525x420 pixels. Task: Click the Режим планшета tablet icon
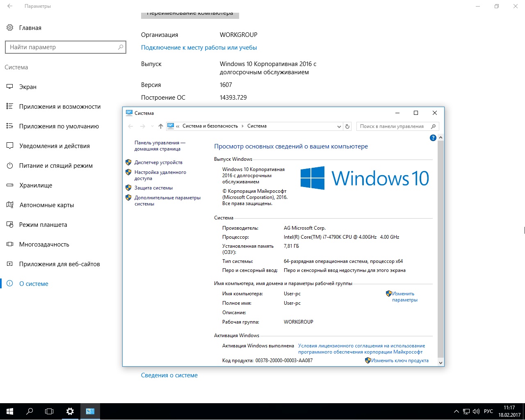[x=10, y=225]
